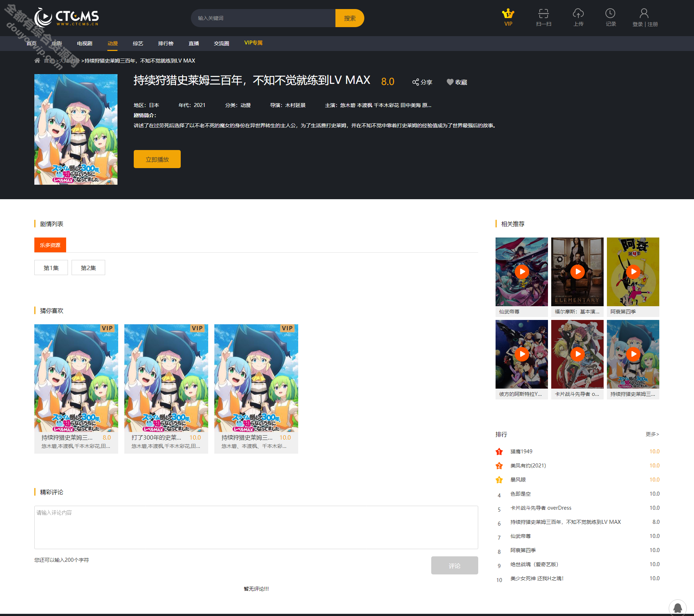Image resolution: width=694 pixels, height=616 pixels.
Task: Focus the comment text area
Action: coord(256,527)
